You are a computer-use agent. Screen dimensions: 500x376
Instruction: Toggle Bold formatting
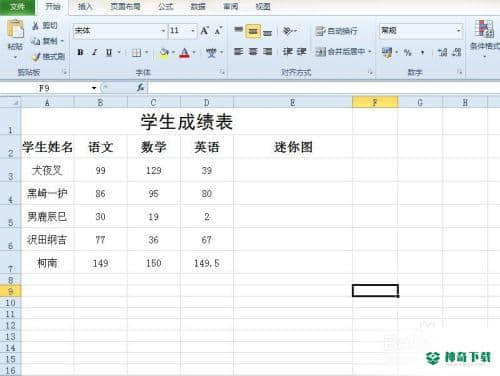(x=80, y=52)
